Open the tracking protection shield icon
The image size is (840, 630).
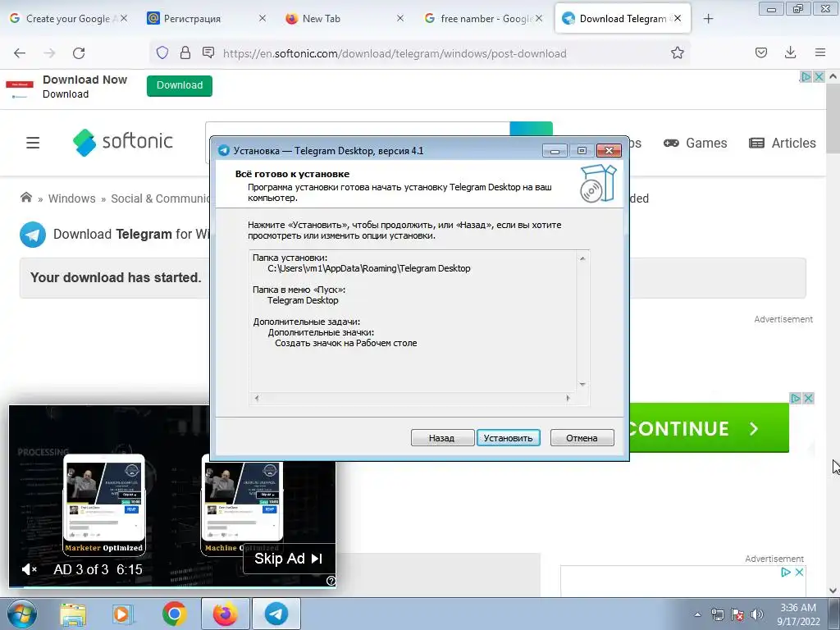pyautogui.click(x=162, y=52)
